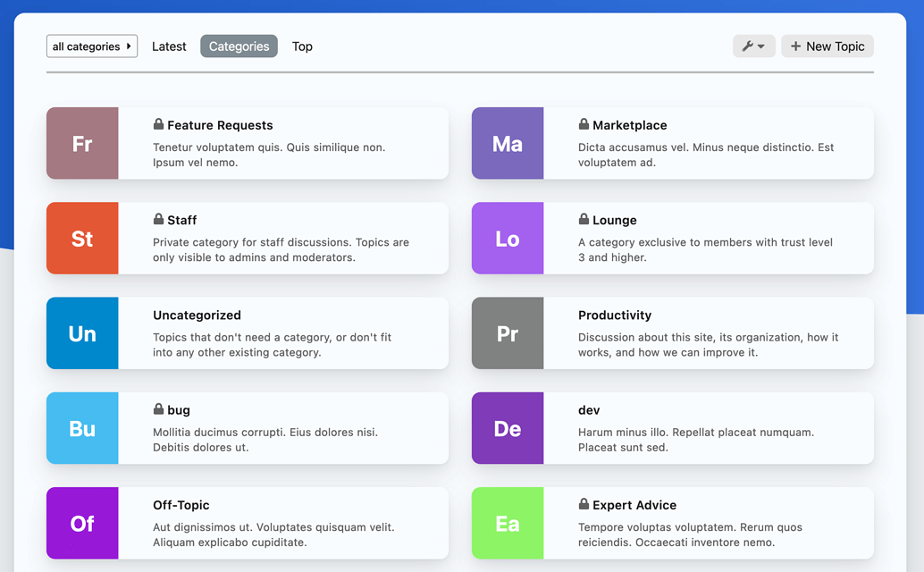Select the Categories tab
The height and width of the screenshot is (572, 924).
click(239, 46)
